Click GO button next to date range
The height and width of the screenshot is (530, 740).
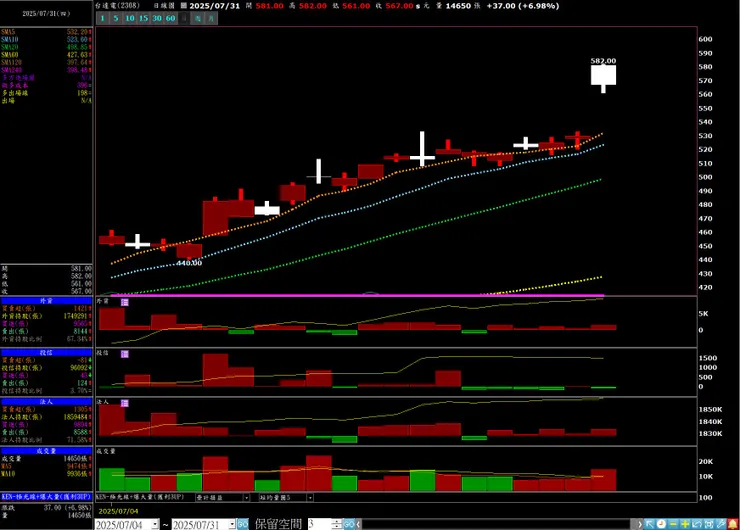coord(243,524)
